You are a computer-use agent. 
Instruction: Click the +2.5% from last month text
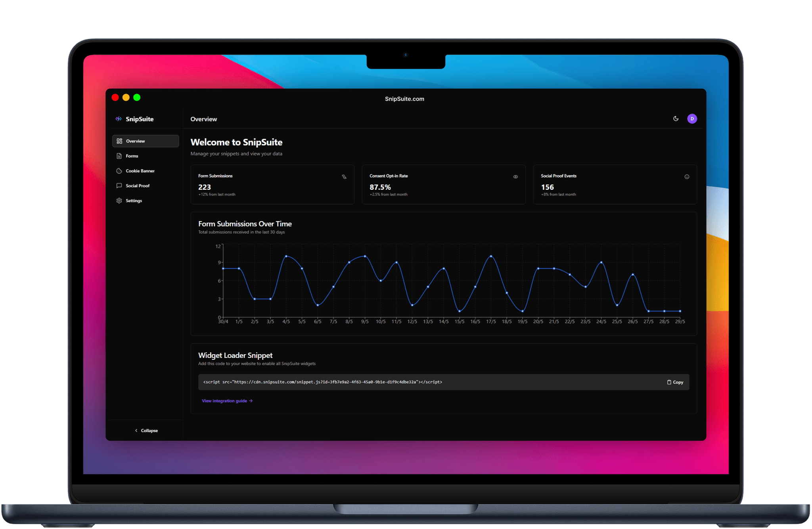pyautogui.click(x=389, y=195)
